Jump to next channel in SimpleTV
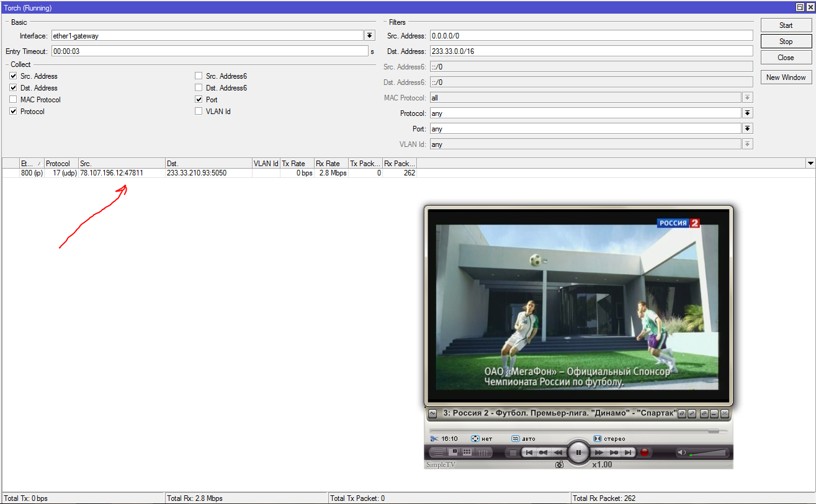 [x=628, y=453]
